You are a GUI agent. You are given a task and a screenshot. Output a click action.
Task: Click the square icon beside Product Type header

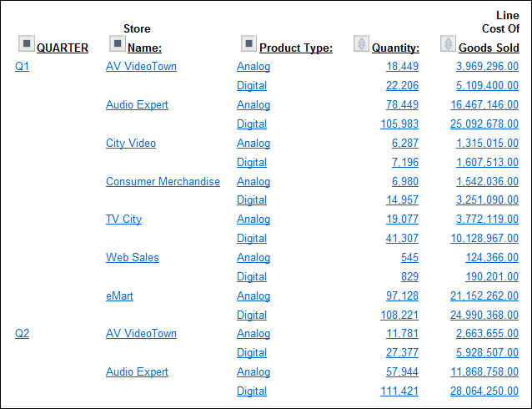click(x=248, y=43)
